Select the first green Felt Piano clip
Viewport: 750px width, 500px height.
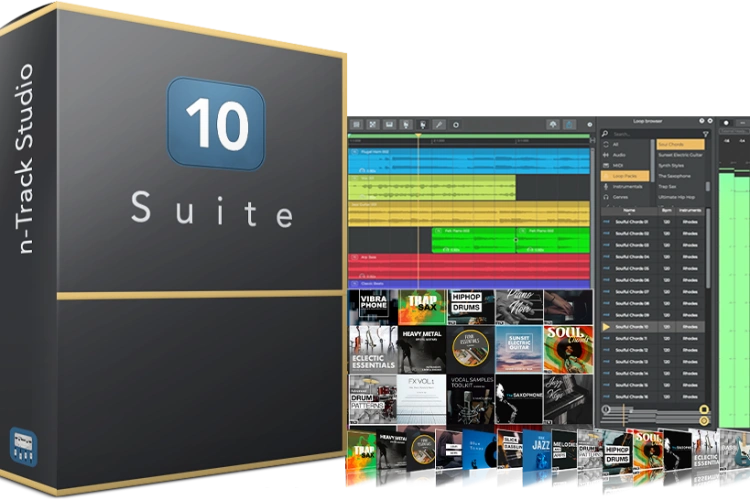[x=474, y=240]
